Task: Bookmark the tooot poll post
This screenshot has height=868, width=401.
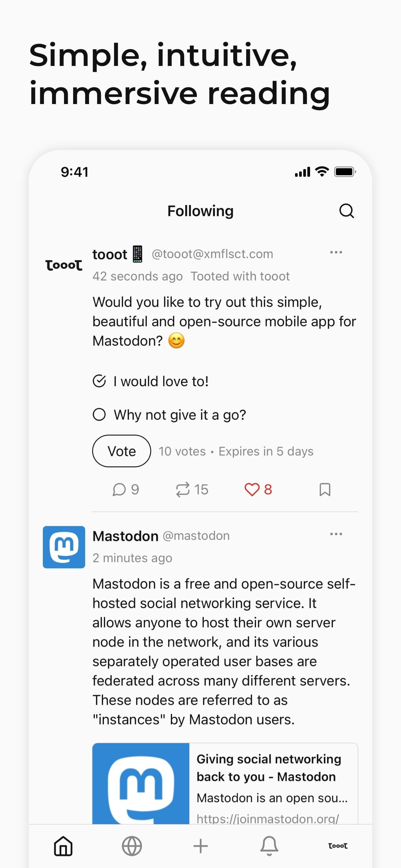Action: pyautogui.click(x=324, y=490)
